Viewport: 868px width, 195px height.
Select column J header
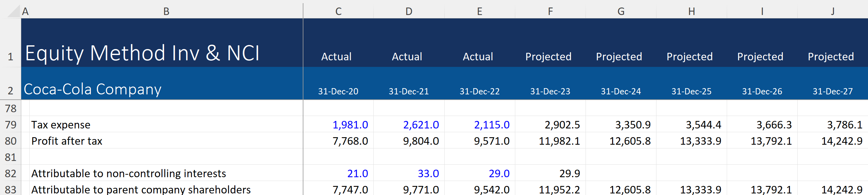click(832, 12)
